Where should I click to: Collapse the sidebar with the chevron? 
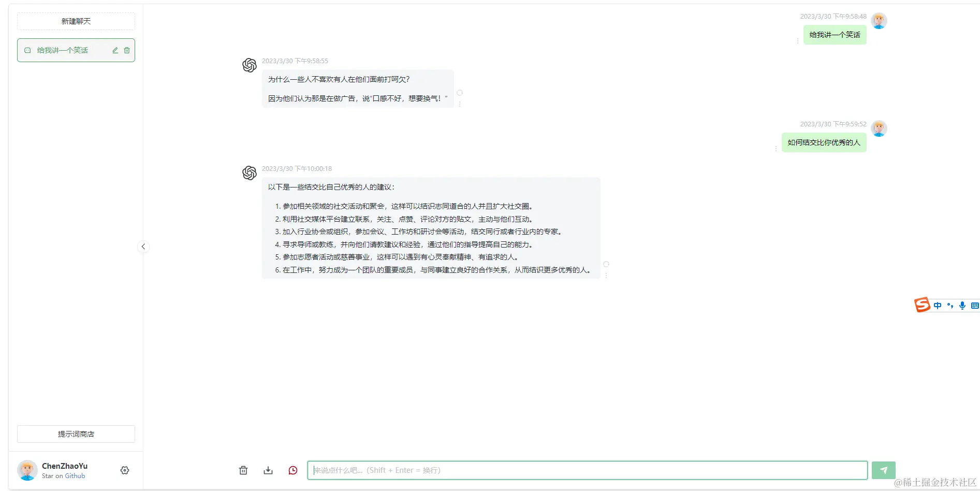pyautogui.click(x=143, y=247)
